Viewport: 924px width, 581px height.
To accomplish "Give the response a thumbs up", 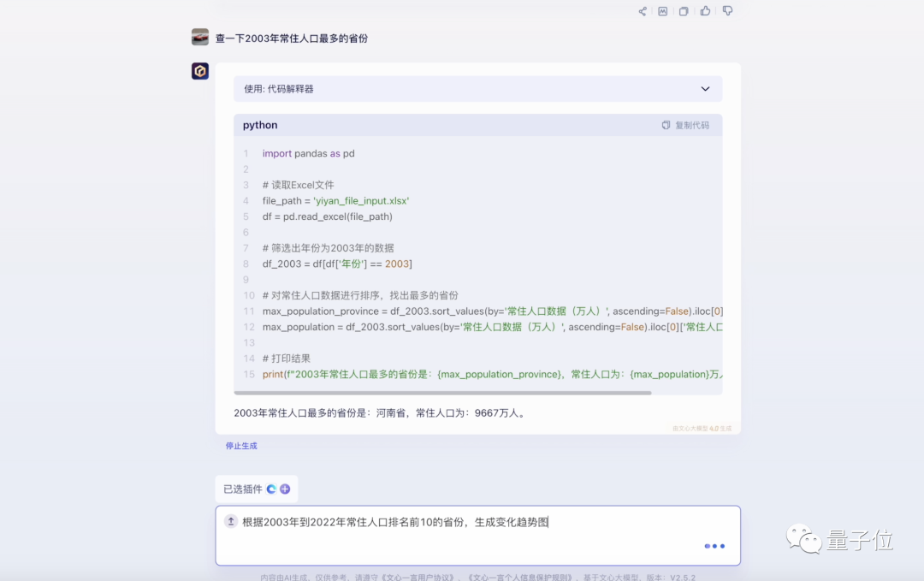I will [x=705, y=11].
